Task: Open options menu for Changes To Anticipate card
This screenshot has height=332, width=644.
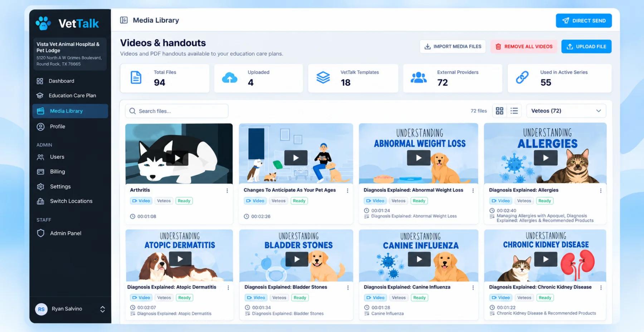Action: pos(347,191)
